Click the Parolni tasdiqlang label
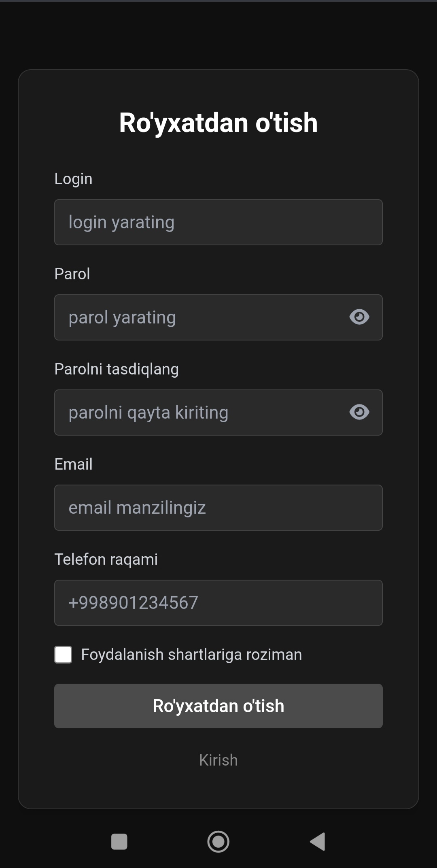 117,369
